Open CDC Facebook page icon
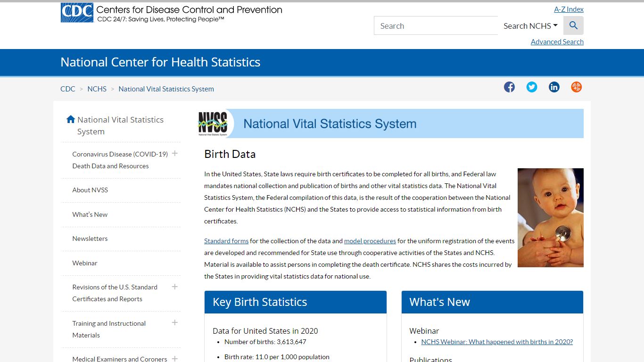644x362 pixels. (509, 87)
